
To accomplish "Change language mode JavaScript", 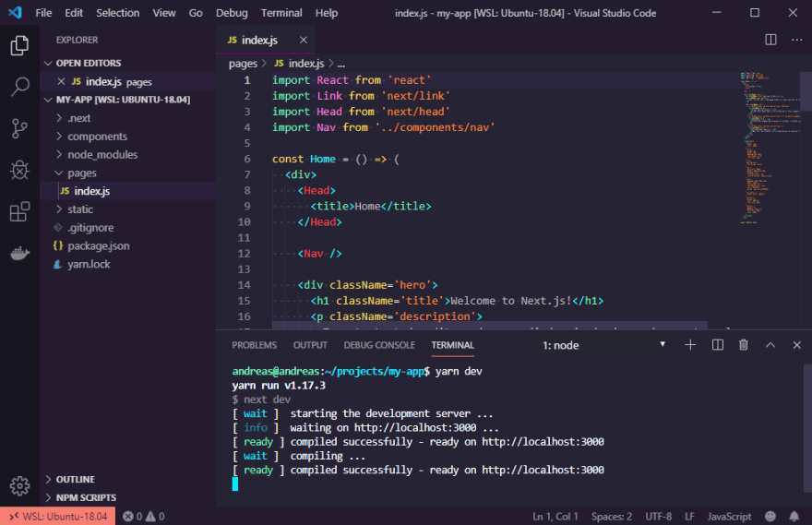I will (729, 516).
